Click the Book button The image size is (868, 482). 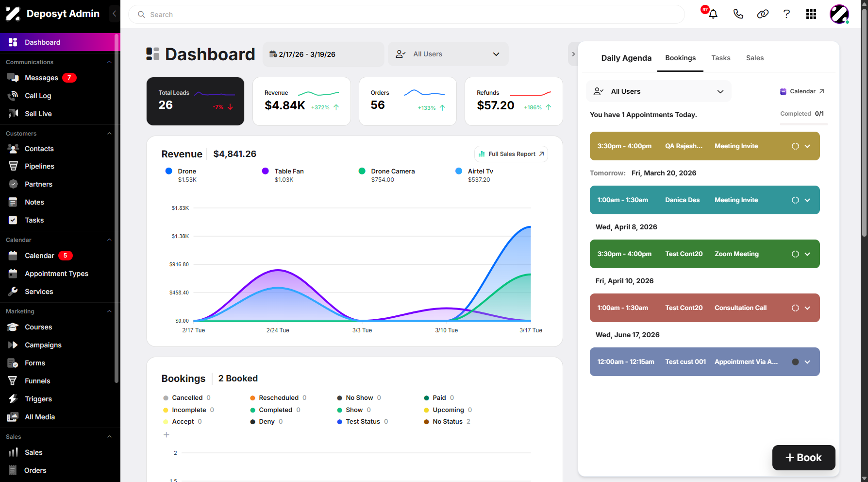[x=803, y=458]
